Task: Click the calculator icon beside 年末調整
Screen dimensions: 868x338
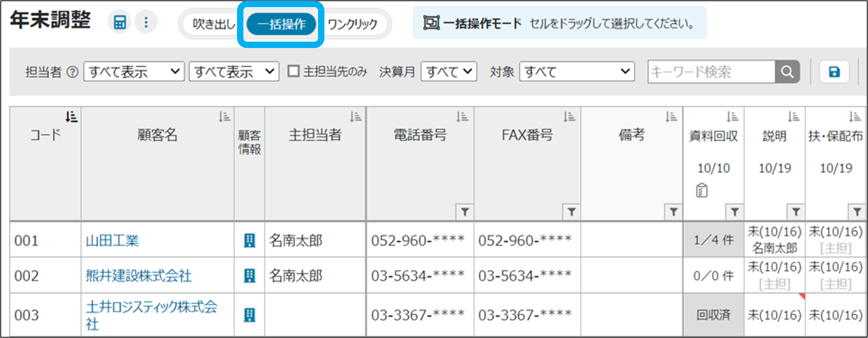Action: (x=120, y=23)
